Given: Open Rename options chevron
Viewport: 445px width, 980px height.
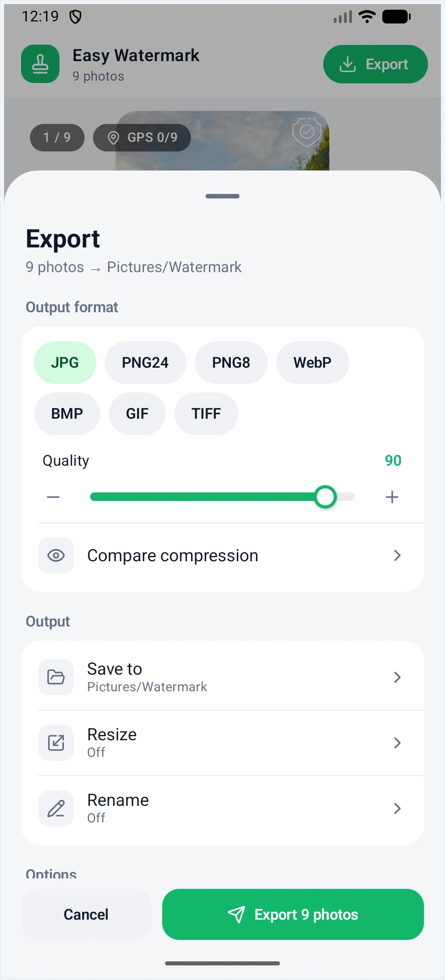Looking at the screenshot, I should coord(397,808).
